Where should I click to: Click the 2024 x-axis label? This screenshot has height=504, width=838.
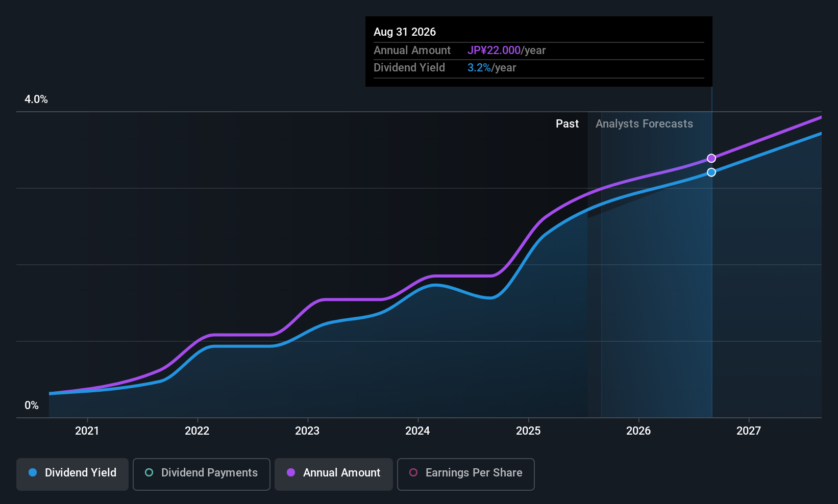tap(417, 431)
